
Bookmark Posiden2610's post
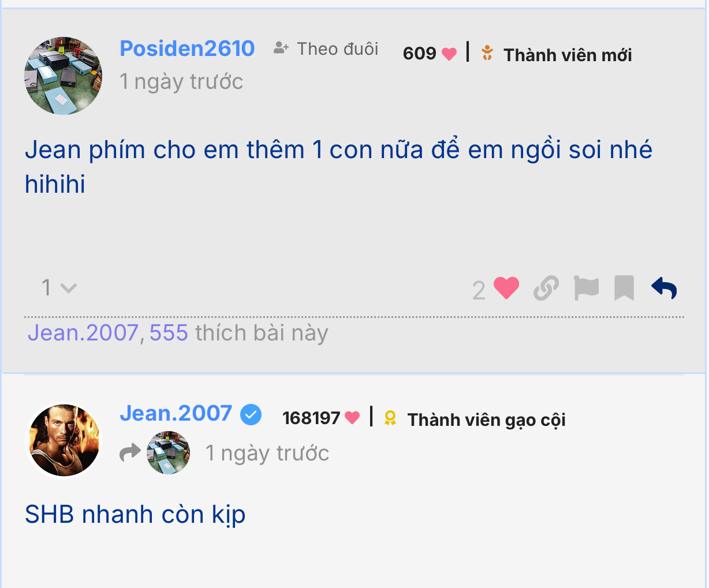[624, 288]
